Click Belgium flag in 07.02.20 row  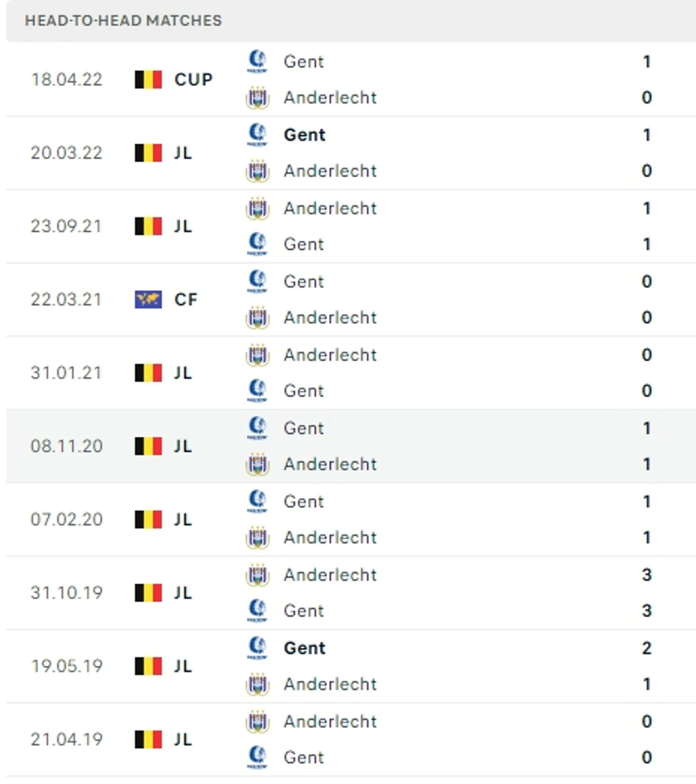[148, 519]
